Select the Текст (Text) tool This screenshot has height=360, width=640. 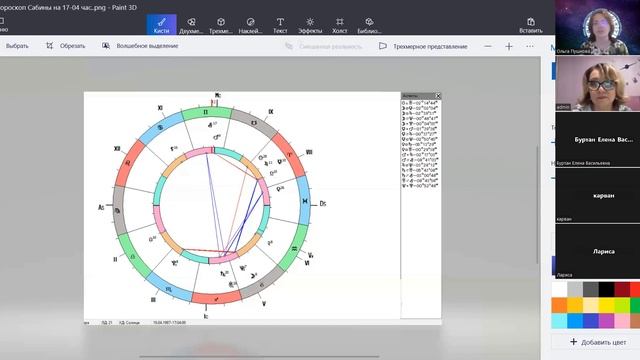pyautogui.click(x=280, y=24)
